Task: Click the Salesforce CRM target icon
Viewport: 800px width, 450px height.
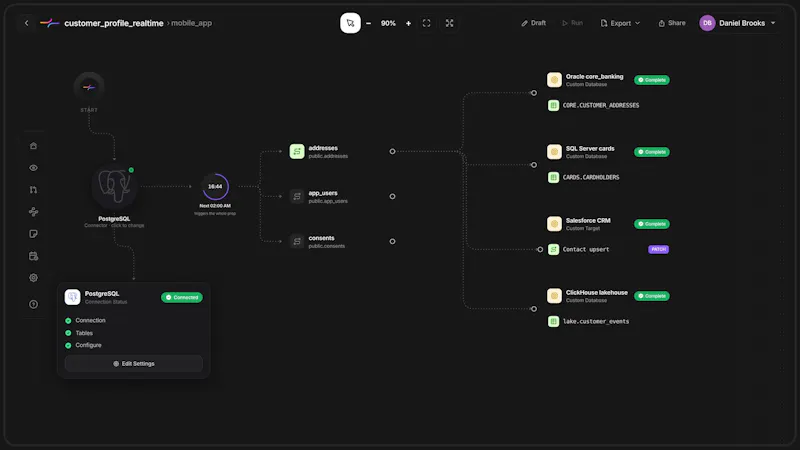Action: tap(554, 224)
